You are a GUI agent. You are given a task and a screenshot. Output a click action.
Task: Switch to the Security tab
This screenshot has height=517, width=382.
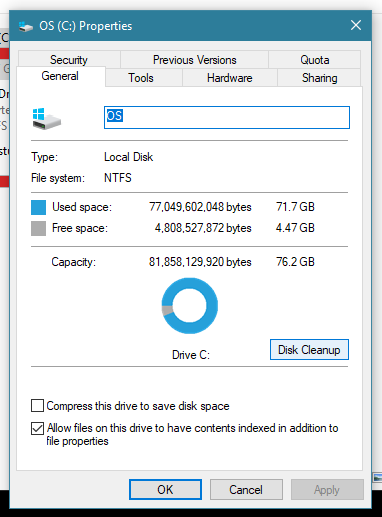click(x=69, y=60)
